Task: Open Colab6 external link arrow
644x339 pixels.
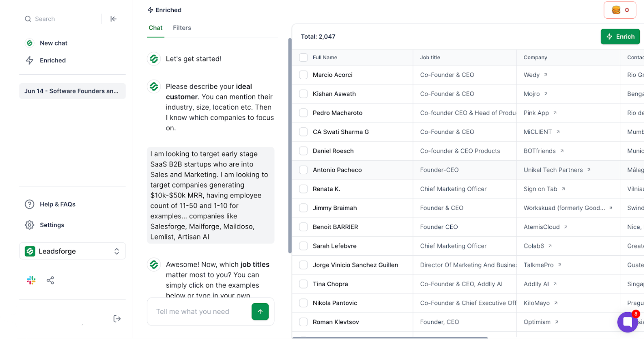Action: click(x=550, y=246)
